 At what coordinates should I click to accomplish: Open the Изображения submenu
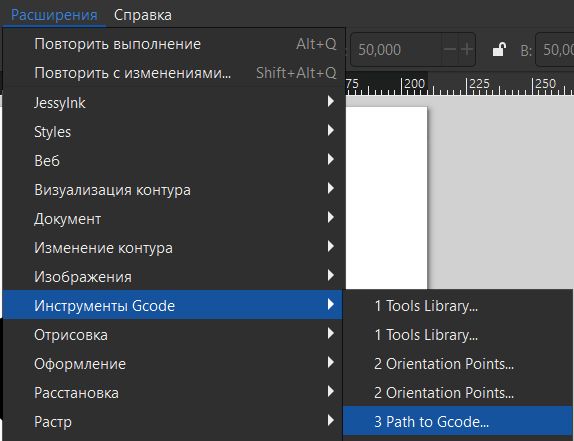[174, 277]
